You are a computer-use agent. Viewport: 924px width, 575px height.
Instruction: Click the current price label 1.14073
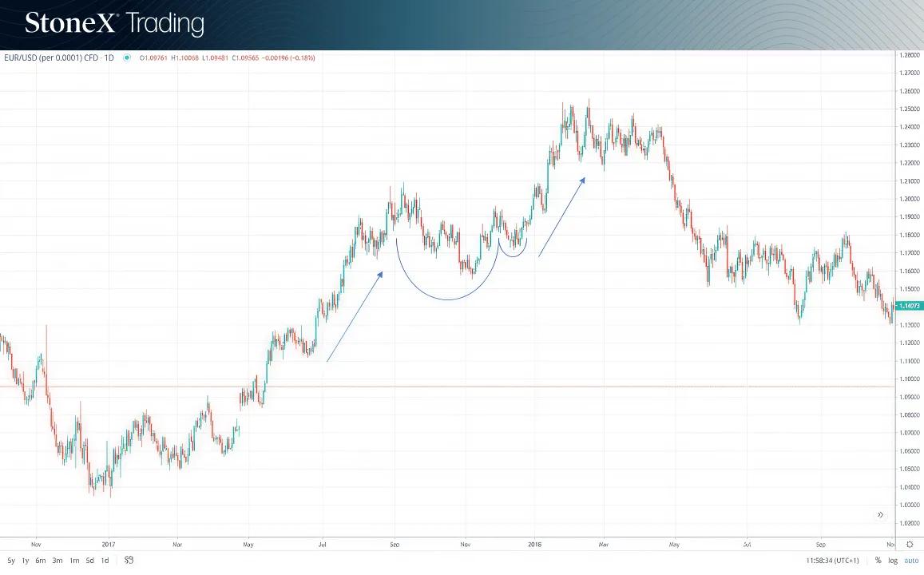tap(909, 306)
